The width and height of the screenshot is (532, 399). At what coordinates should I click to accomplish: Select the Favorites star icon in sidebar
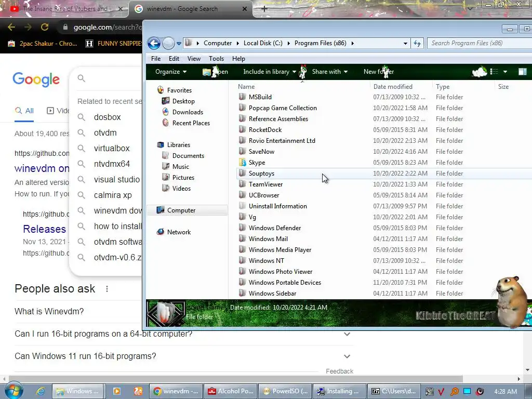pyautogui.click(x=161, y=90)
